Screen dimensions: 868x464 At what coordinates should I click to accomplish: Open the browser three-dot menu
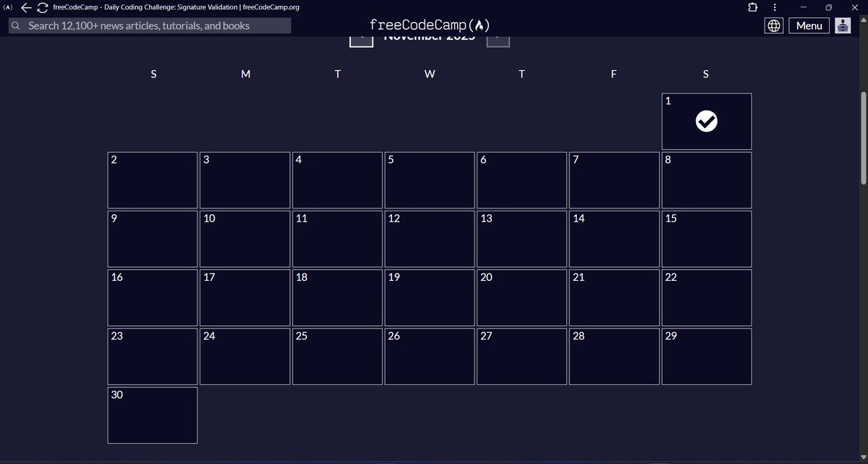pos(775,7)
